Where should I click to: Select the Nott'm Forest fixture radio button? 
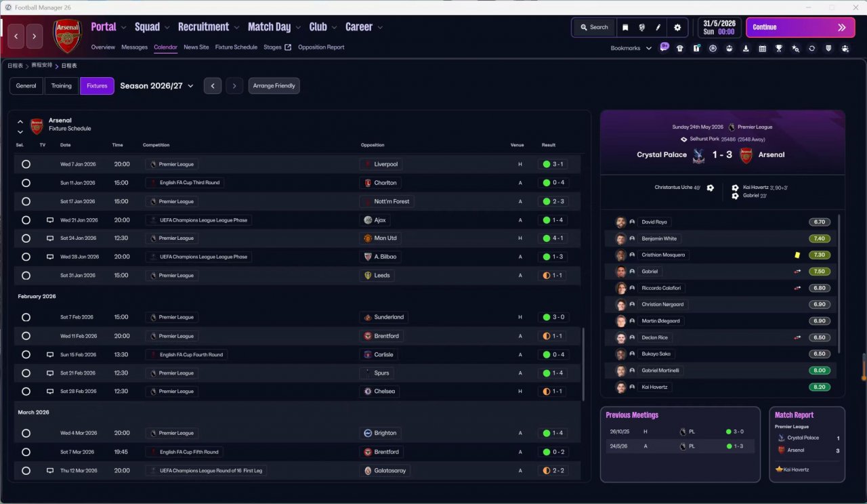tap(26, 202)
